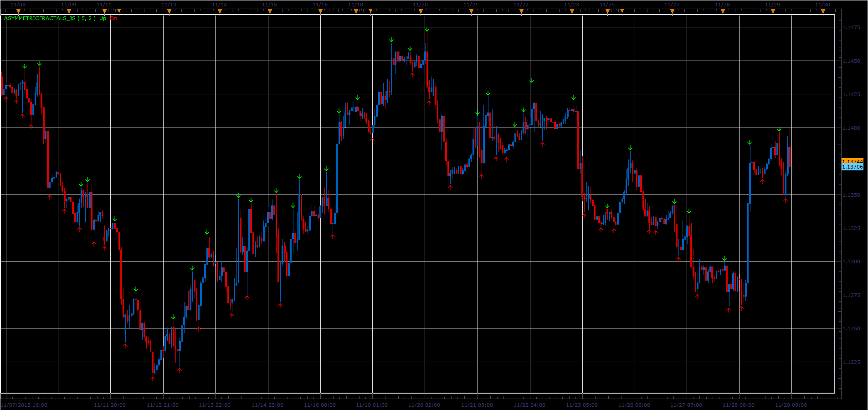The height and width of the screenshot is (410, 868).
Task: Select the "11/29 09:00" time label
Action: [x=791, y=405]
